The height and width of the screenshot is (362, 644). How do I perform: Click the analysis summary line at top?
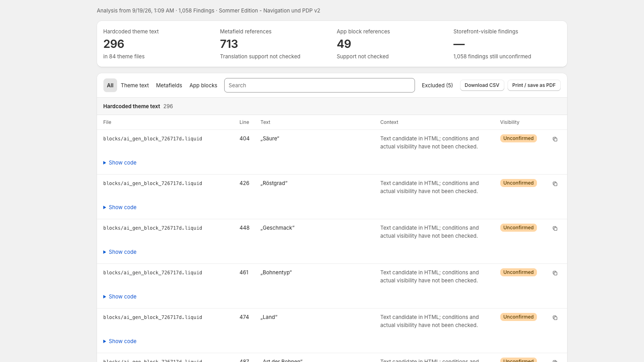pos(208,10)
